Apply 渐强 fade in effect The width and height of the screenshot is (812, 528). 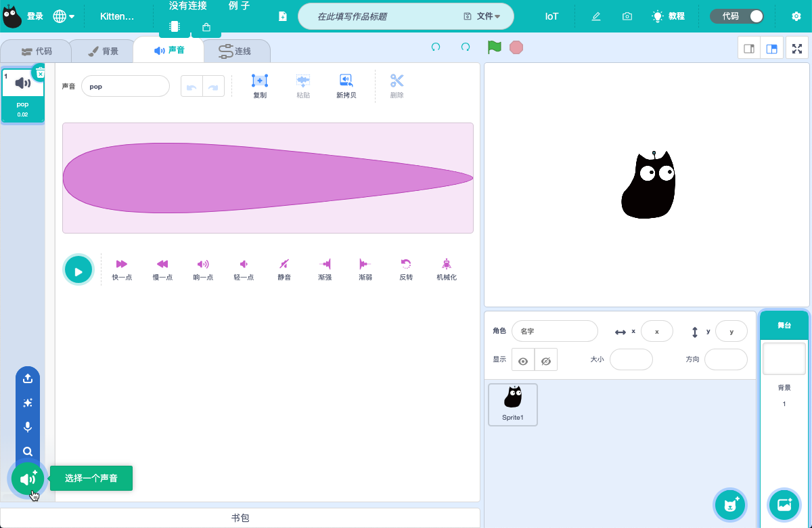pyautogui.click(x=325, y=269)
